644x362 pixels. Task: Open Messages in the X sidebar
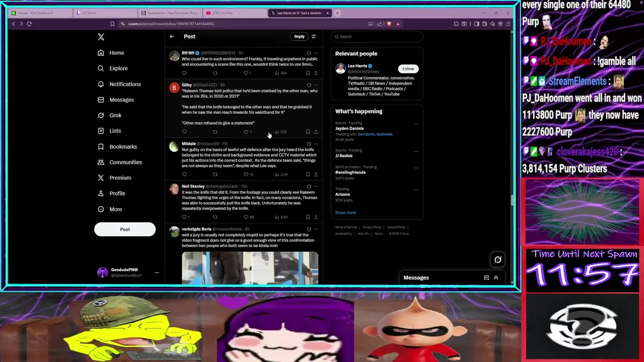[x=116, y=100]
